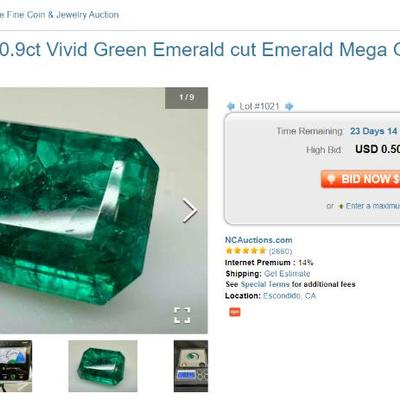Select the emerald gemstone thumbnail

[103, 366]
